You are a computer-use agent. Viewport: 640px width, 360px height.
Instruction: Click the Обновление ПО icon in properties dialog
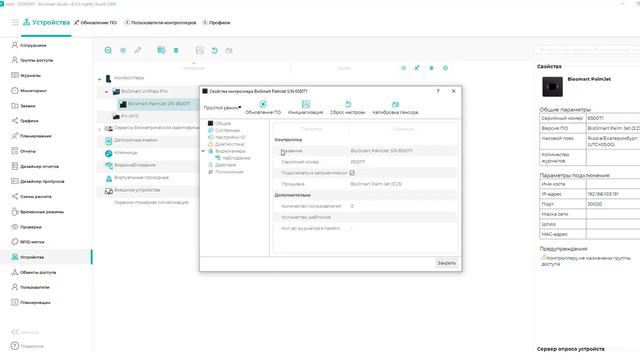coord(263,104)
